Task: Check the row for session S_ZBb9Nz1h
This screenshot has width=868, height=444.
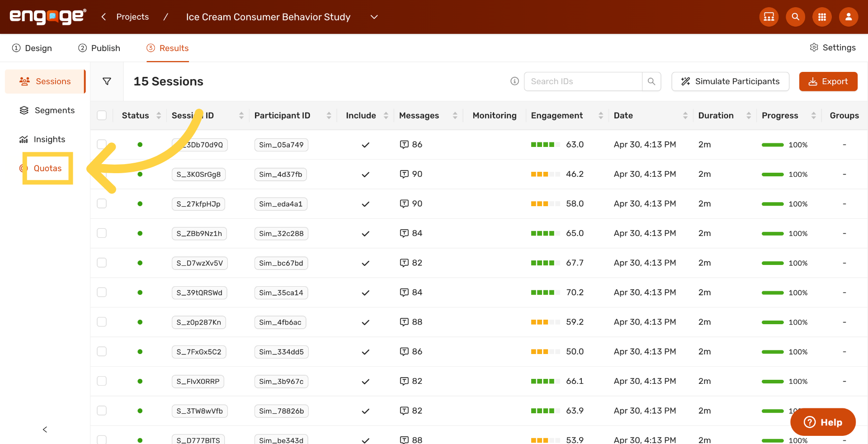Action: (102, 233)
